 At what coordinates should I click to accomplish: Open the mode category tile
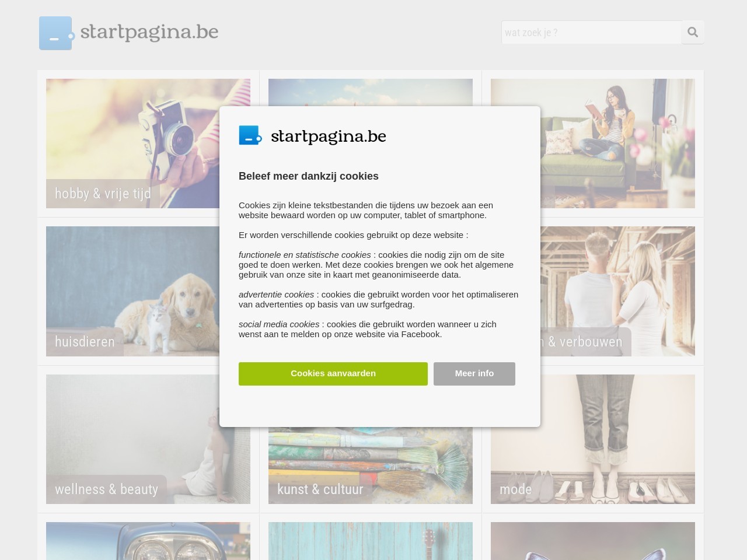click(593, 439)
